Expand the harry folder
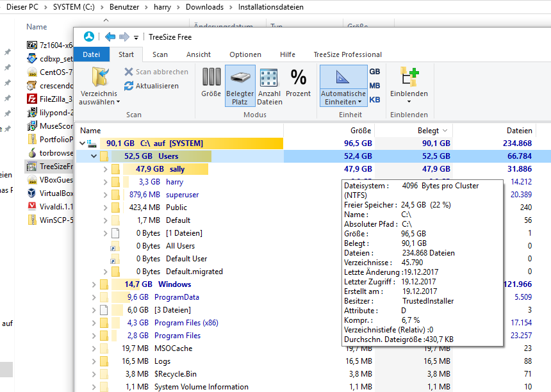 pyautogui.click(x=105, y=182)
